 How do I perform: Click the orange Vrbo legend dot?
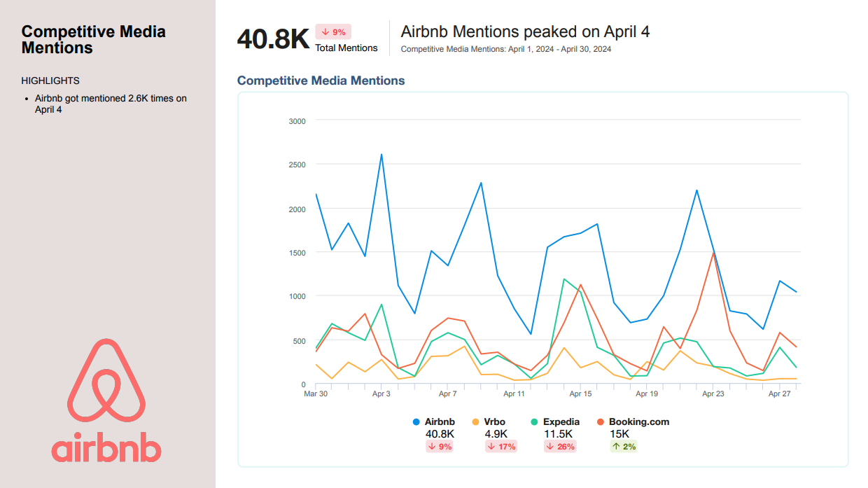click(x=476, y=422)
